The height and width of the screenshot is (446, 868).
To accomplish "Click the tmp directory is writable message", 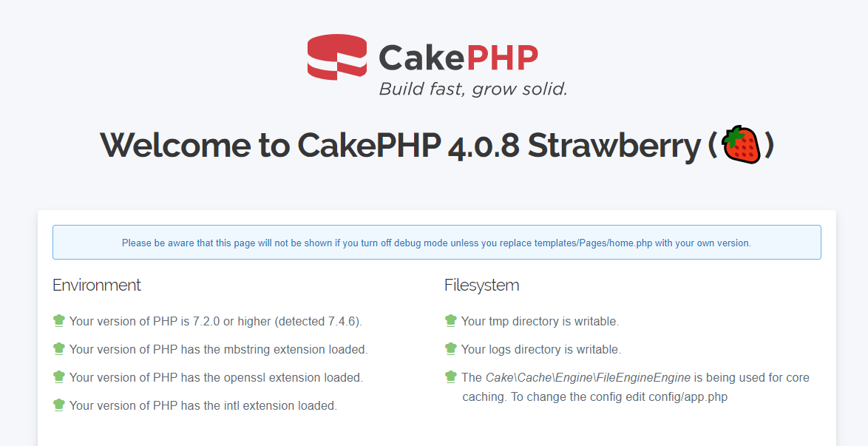I will (540, 322).
